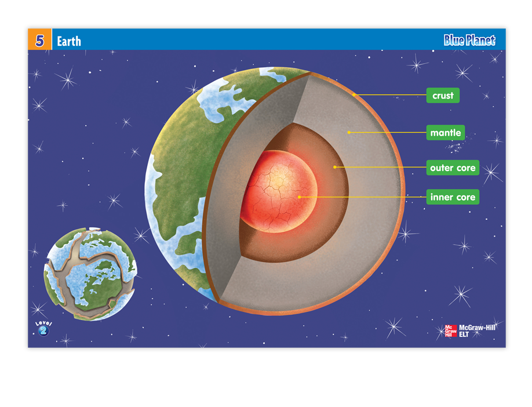Click the McGraw-Hill red logo square
Screen dimensions: 532x407
(450, 330)
